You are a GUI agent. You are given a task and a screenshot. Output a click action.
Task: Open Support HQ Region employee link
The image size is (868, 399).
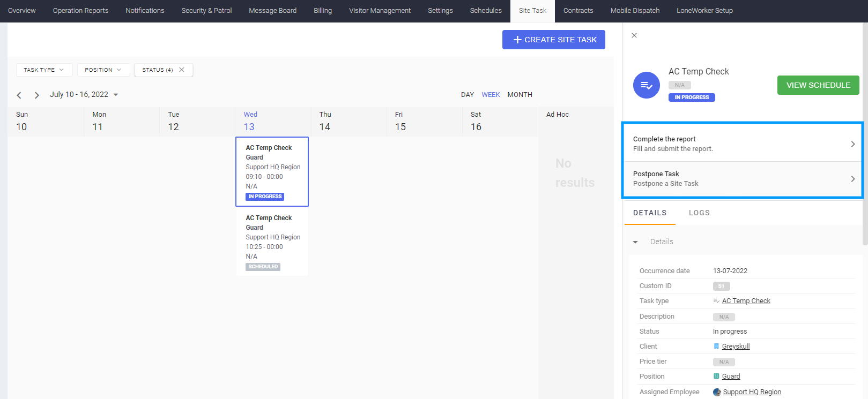pyautogui.click(x=752, y=392)
